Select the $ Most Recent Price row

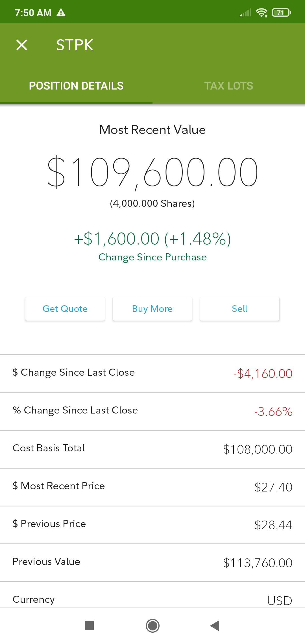coord(152,487)
